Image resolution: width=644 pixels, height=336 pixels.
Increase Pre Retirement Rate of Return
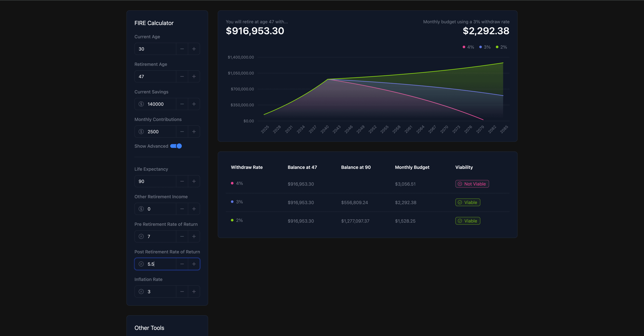coord(194,236)
